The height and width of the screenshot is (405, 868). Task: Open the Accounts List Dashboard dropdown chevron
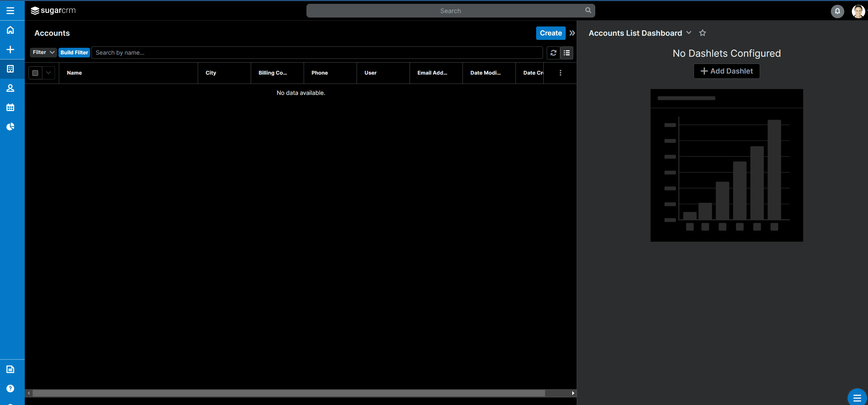[689, 33]
